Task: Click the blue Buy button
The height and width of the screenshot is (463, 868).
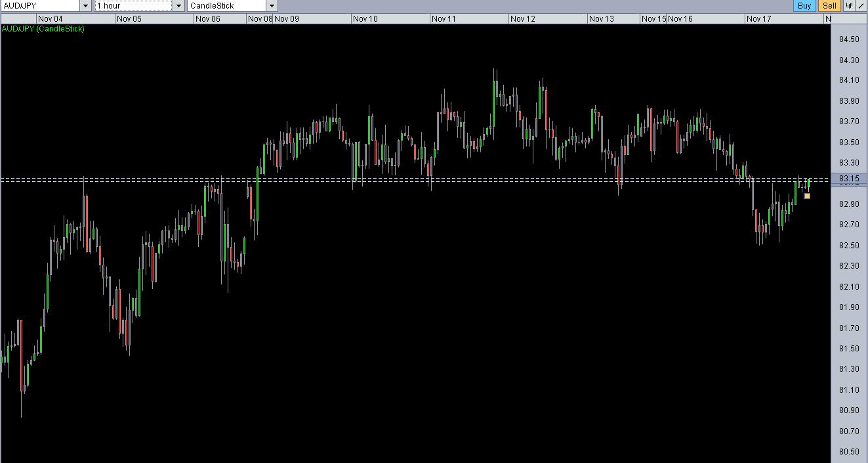Action: [x=804, y=6]
